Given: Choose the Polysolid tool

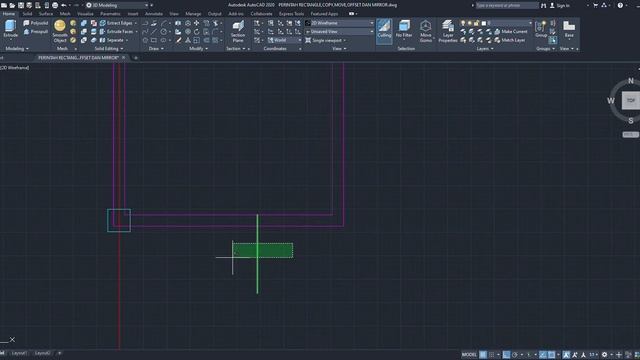Looking at the screenshot, I should (36, 23).
